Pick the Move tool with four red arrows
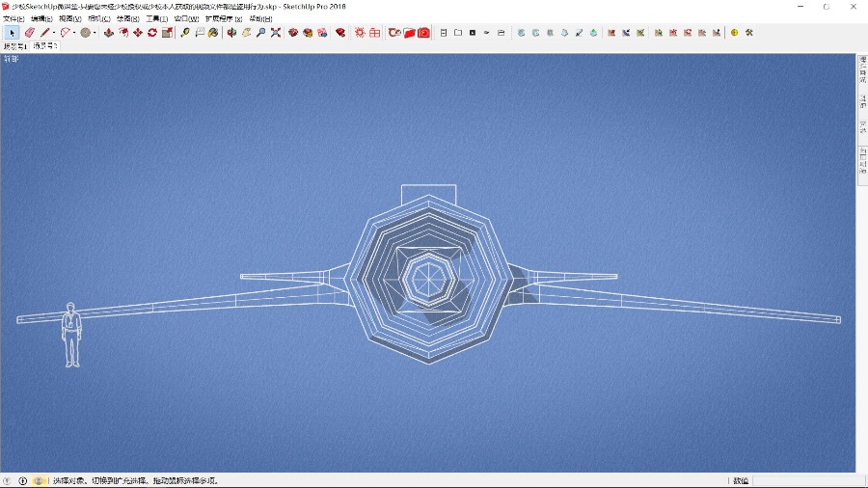Image resolution: width=868 pixels, height=488 pixels. (138, 33)
